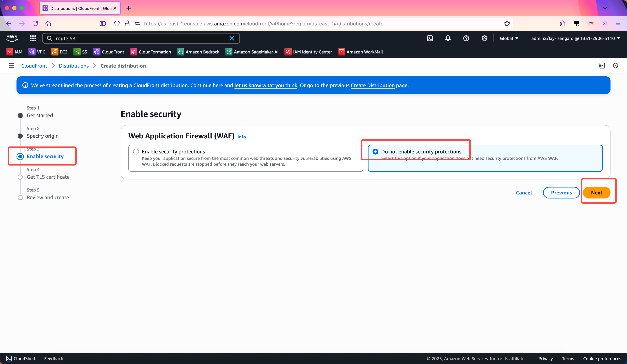Open the browser extensions puzzle icon

(x=562, y=24)
